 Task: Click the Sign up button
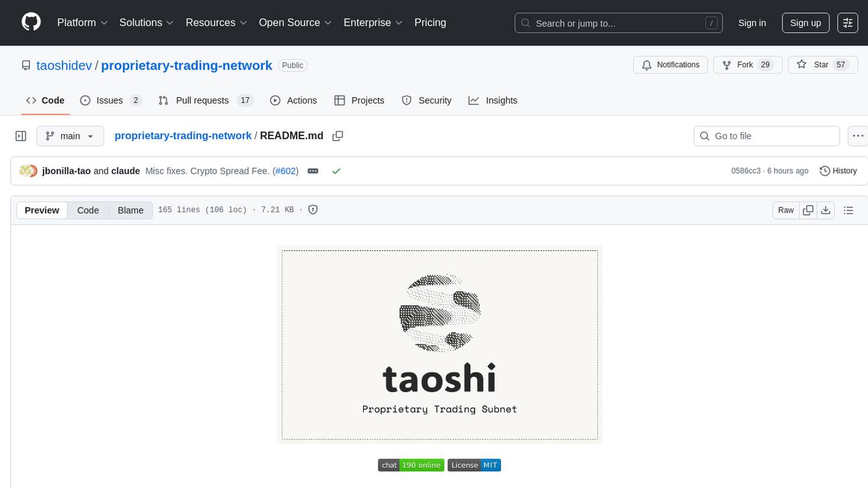(805, 22)
